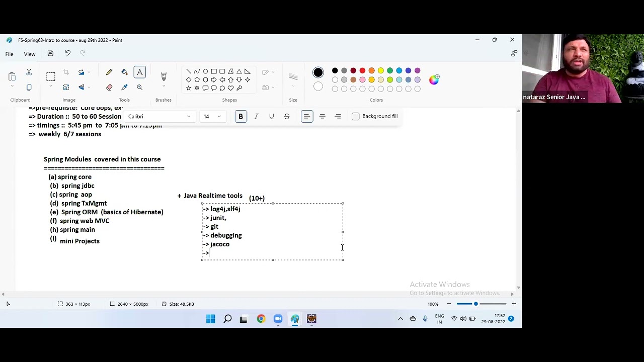Pick the Rectangle shape

click(x=214, y=71)
